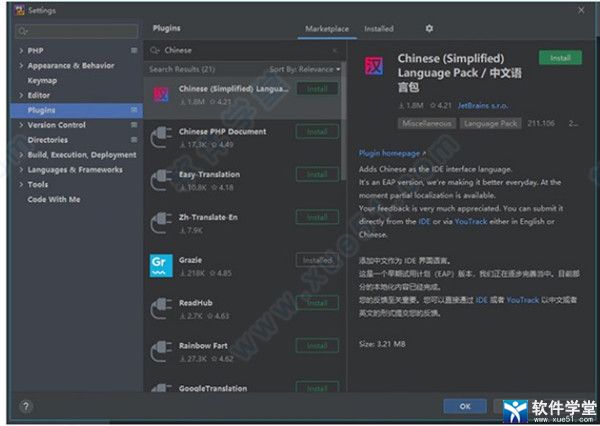The width and height of the screenshot is (600, 426).
Task: Install the Zh-Translate-En plugin
Action: coord(317,217)
